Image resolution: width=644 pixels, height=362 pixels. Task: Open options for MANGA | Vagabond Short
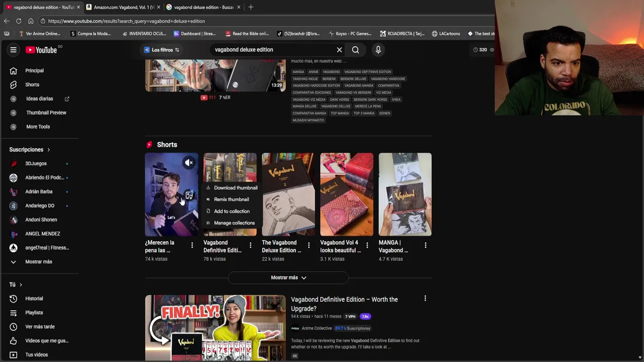click(x=425, y=245)
